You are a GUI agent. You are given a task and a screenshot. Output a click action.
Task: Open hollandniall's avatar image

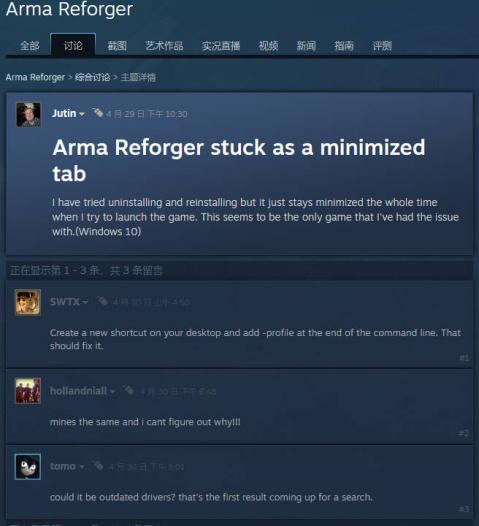pos(28,390)
